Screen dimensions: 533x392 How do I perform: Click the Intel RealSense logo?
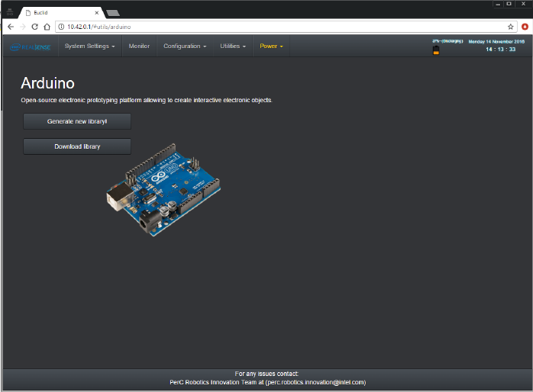[31, 47]
